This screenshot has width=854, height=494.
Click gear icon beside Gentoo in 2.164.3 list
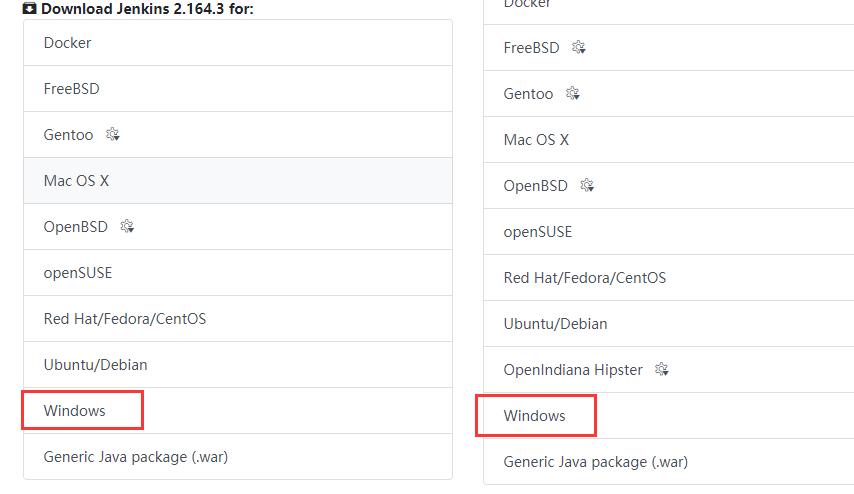point(113,134)
